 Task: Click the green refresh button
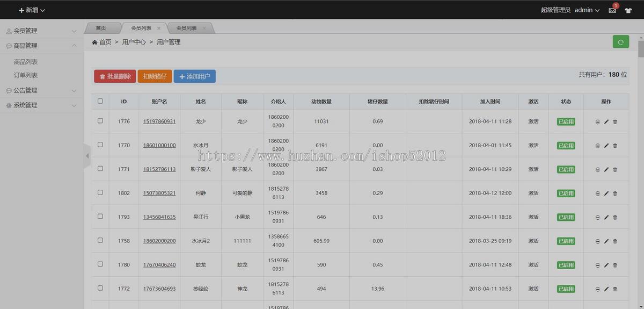tap(621, 42)
